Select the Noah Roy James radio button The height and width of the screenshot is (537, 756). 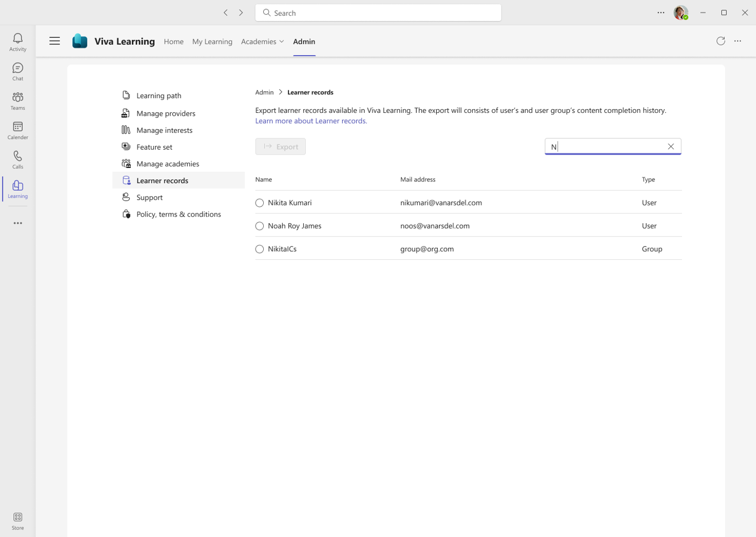pyautogui.click(x=259, y=226)
